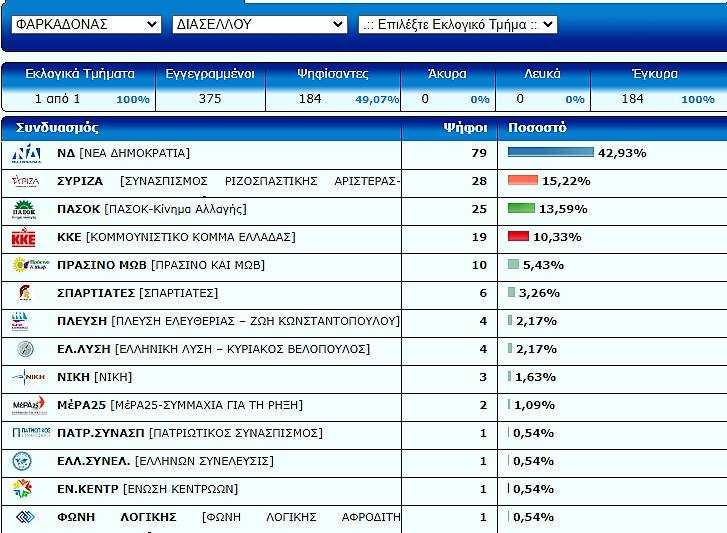
Task: Click the ΕΝ.ΚΕΝΤΡ colorful star logo
Action: point(23,489)
